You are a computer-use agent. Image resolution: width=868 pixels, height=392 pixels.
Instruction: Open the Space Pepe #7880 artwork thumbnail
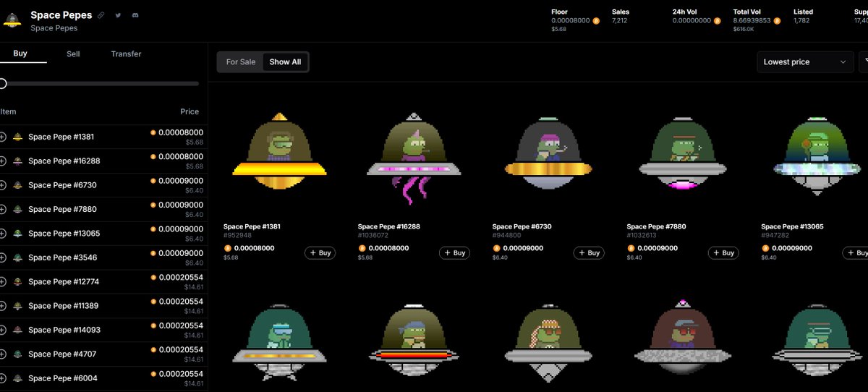(x=683, y=152)
